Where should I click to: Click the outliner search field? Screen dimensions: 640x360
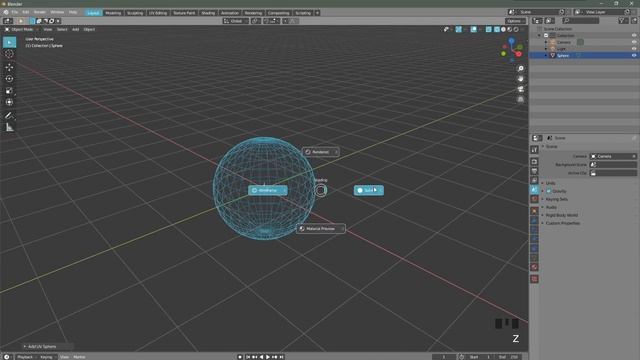point(580,20)
